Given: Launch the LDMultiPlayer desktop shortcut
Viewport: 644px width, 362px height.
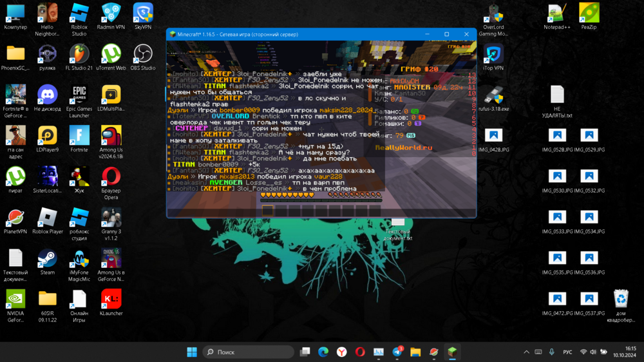Looking at the screenshot, I should click(x=111, y=98).
